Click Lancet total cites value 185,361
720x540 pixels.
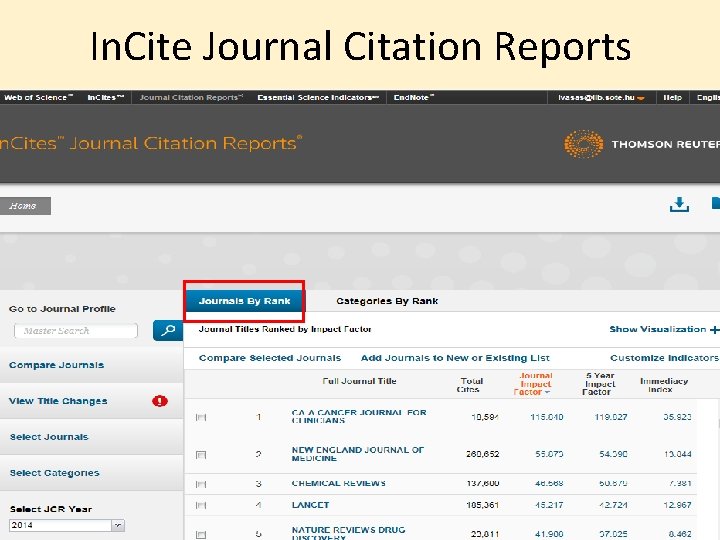pyautogui.click(x=482, y=505)
